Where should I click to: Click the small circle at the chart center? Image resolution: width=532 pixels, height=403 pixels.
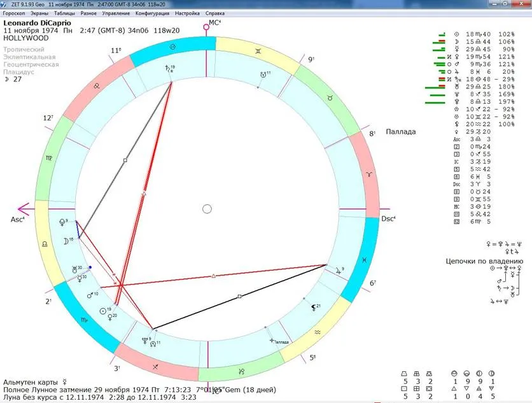click(x=207, y=209)
